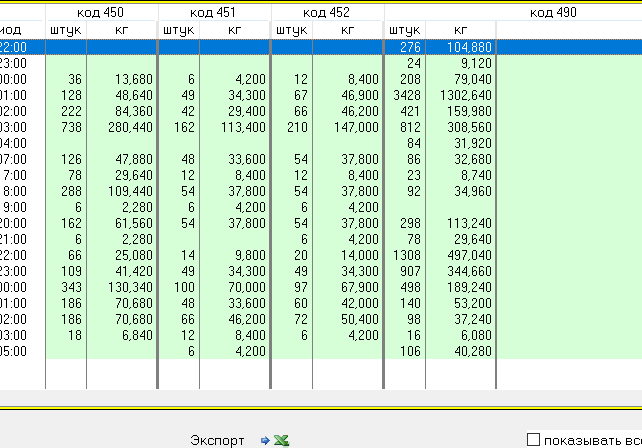Screen dimensions: 642x448
Task: Click the cell with quantity 3428
Action: [404, 95]
